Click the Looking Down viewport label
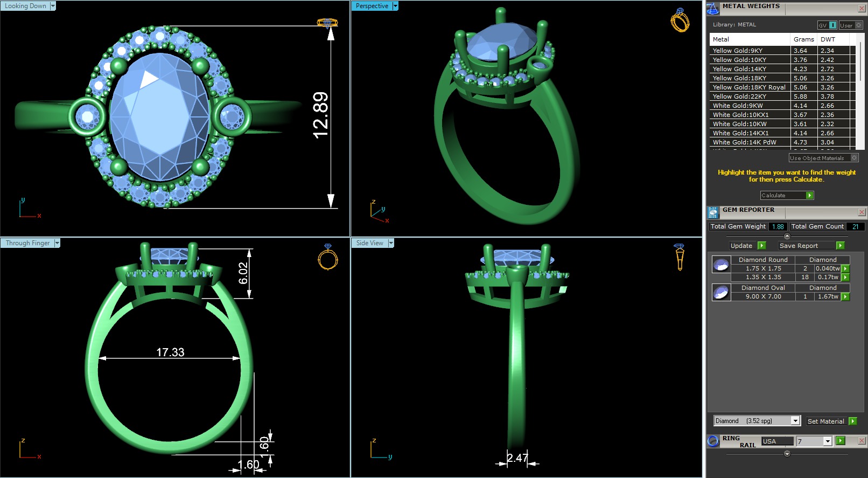 [25, 6]
